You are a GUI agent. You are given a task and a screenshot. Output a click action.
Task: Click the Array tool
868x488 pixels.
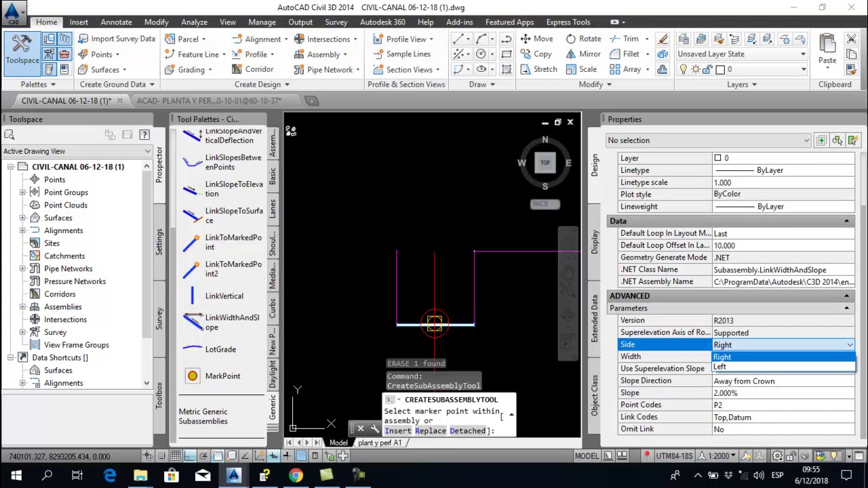(x=626, y=69)
